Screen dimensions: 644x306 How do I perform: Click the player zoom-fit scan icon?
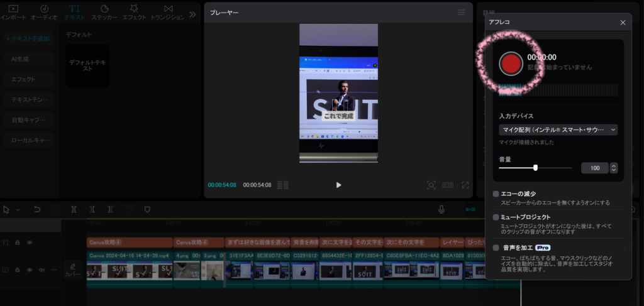tap(431, 185)
